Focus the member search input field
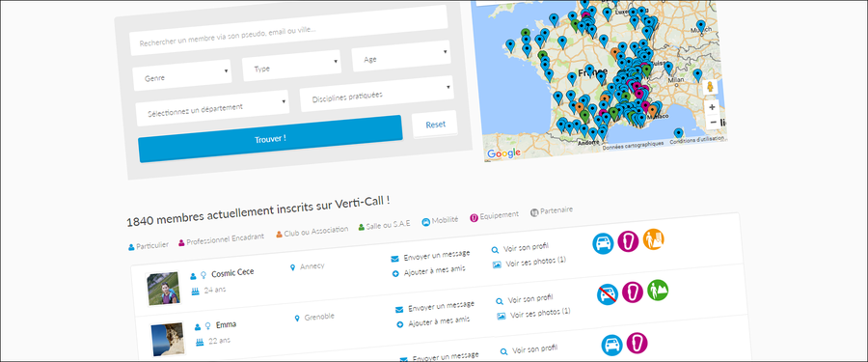 tap(288, 31)
